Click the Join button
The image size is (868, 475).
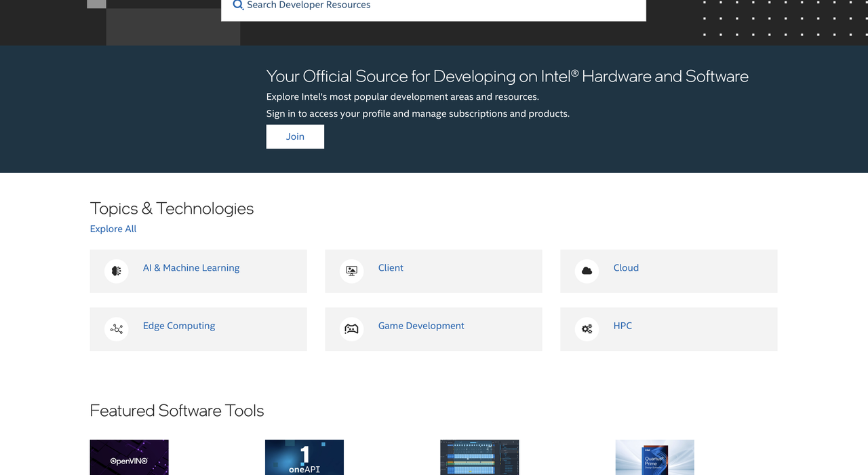coord(295,136)
